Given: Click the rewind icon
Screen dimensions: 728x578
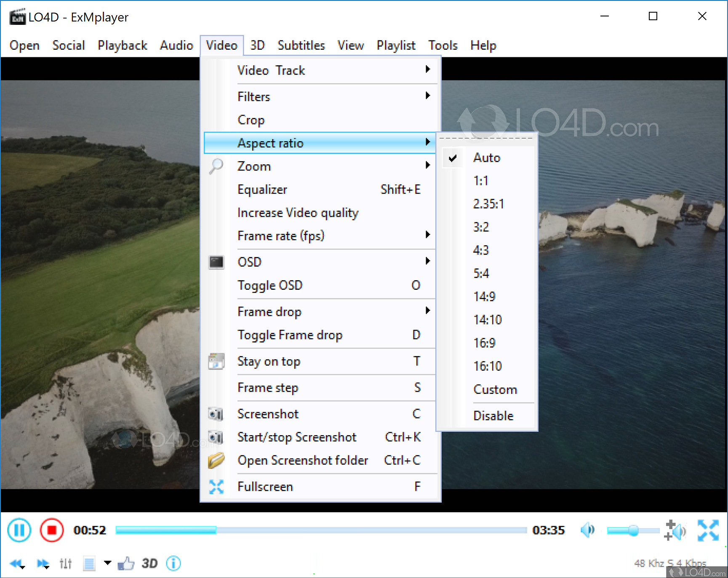Looking at the screenshot, I should pos(17,564).
